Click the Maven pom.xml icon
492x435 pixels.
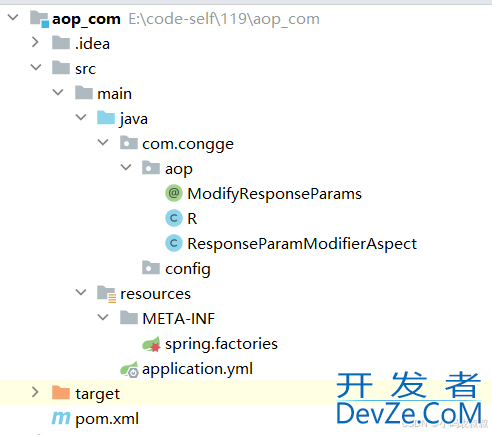61,418
